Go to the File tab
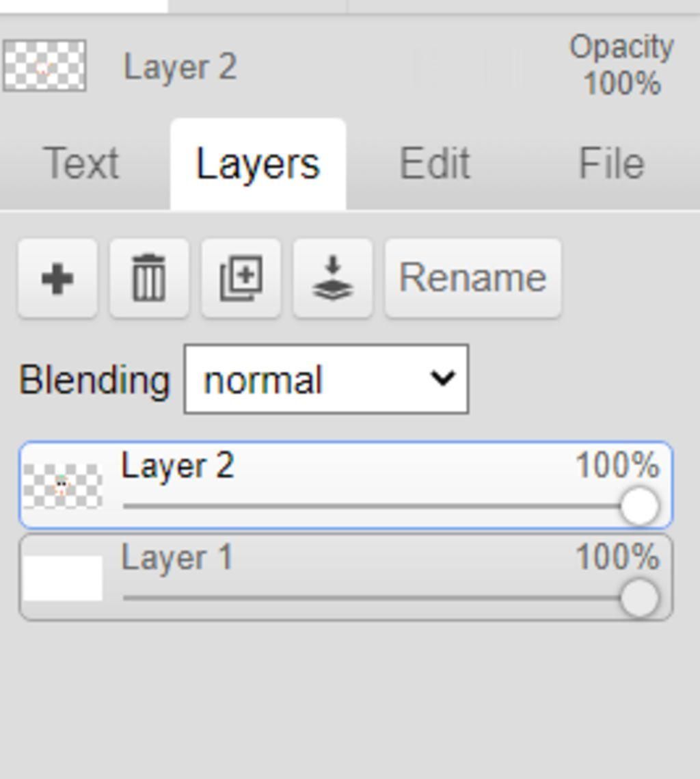Screen dimensions: 700x779 [611, 164]
